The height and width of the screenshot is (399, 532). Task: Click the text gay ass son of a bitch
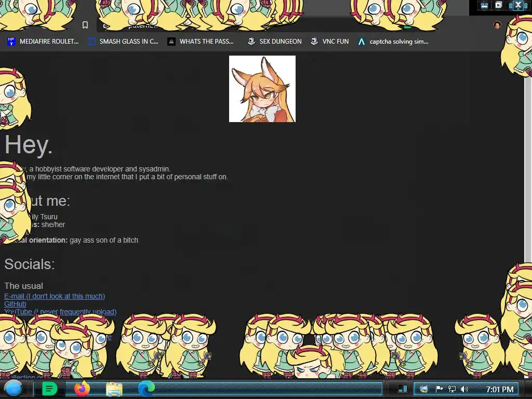104,240
